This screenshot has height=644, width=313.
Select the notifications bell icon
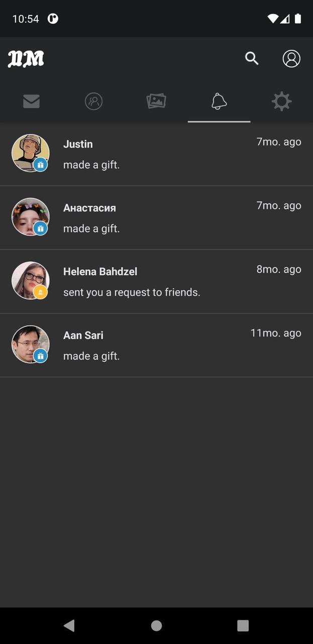[219, 101]
